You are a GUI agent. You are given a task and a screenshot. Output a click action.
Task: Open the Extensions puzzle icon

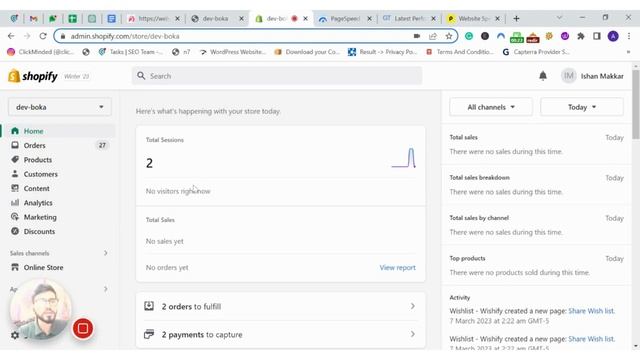coord(581,36)
